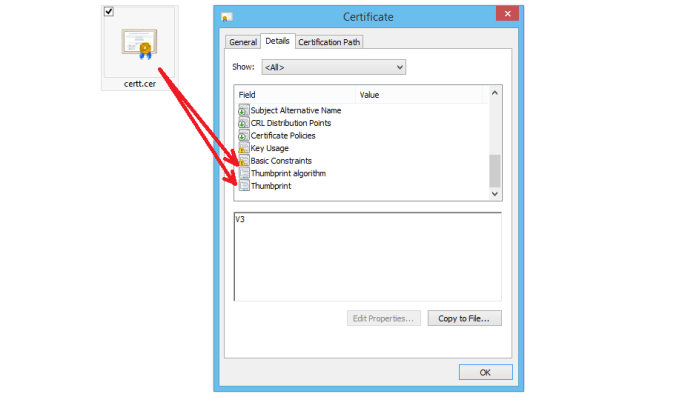This screenshot has width=685, height=411.
Task: Click the Copy to File button
Action: 464,318
